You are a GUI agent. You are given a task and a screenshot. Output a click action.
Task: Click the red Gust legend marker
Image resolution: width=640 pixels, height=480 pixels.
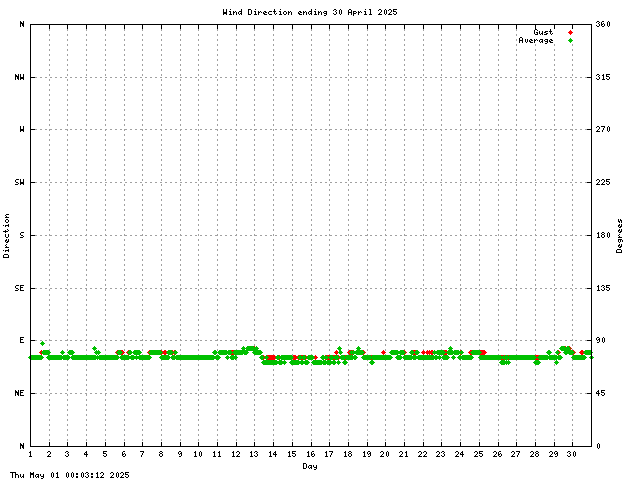570,33
